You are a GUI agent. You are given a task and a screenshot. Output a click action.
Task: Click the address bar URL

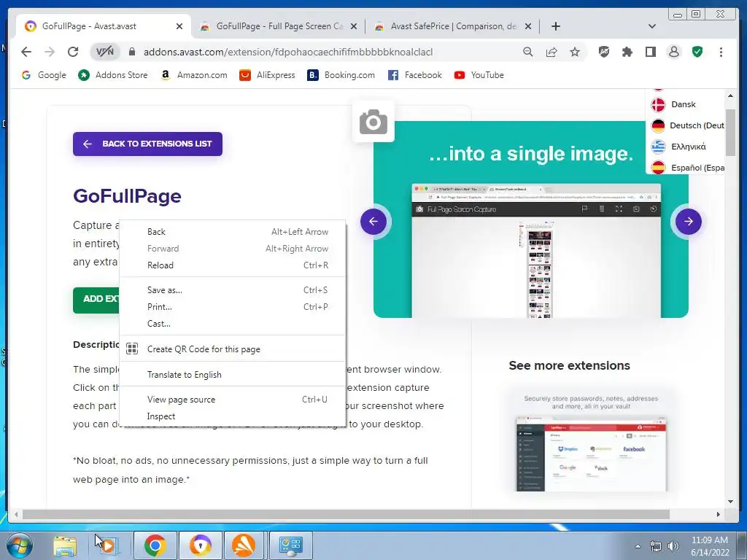[287, 52]
